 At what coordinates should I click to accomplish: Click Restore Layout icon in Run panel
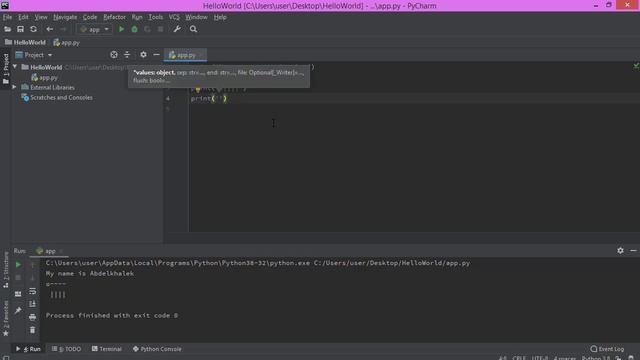coord(18,294)
